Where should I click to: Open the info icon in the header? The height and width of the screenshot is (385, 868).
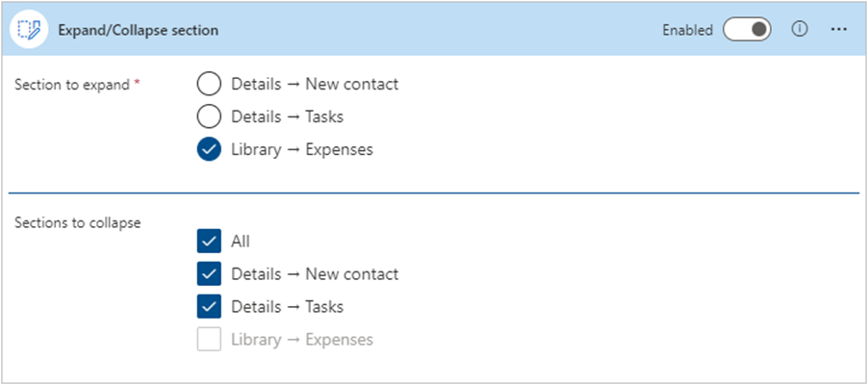800,30
